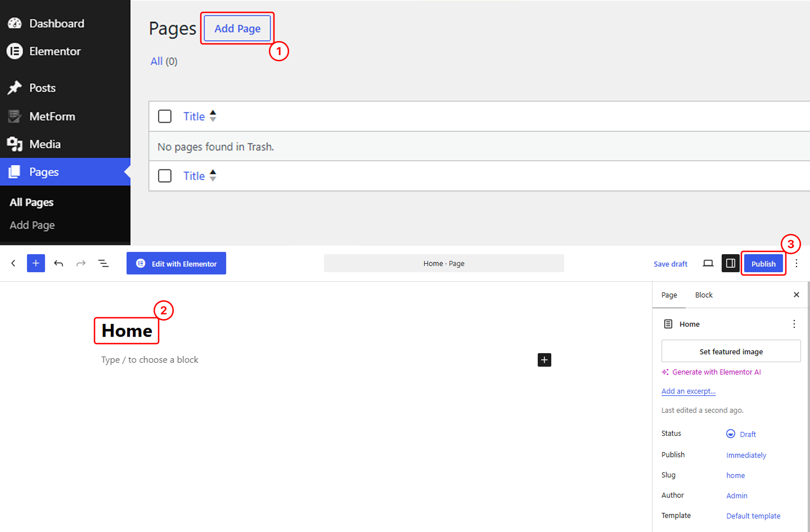Select the All (0) filter link
The height and width of the screenshot is (532, 810).
(x=164, y=61)
